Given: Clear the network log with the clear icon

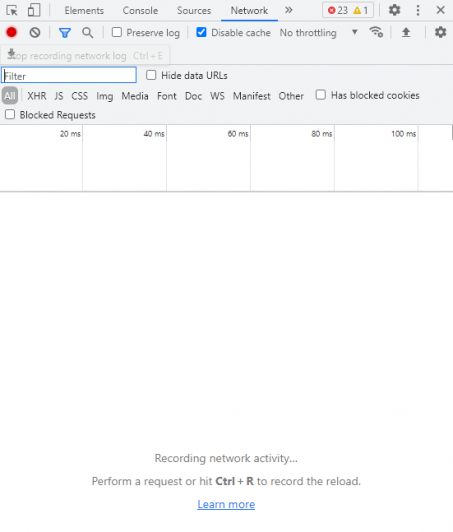Looking at the screenshot, I should [35, 33].
